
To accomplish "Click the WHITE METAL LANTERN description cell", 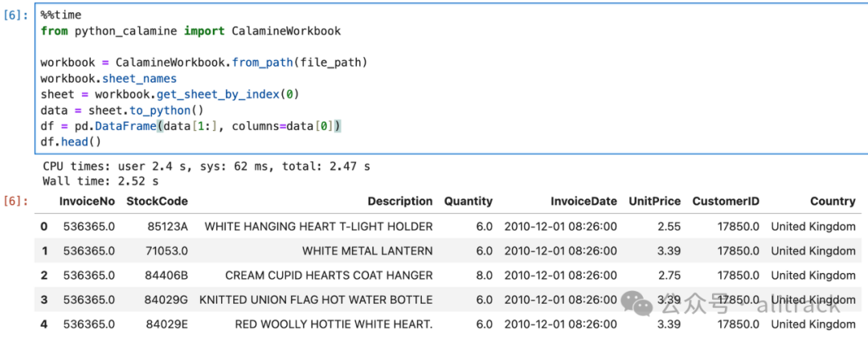I will click(367, 251).
